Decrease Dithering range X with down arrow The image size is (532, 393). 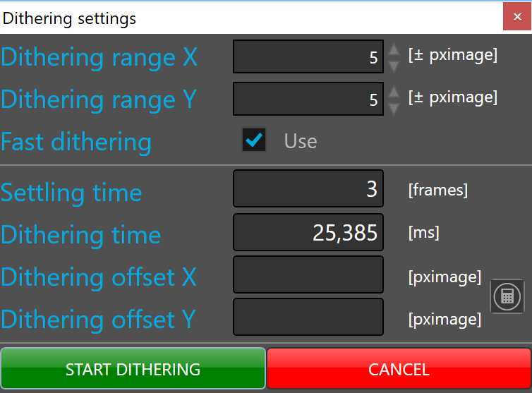point(394,66)
